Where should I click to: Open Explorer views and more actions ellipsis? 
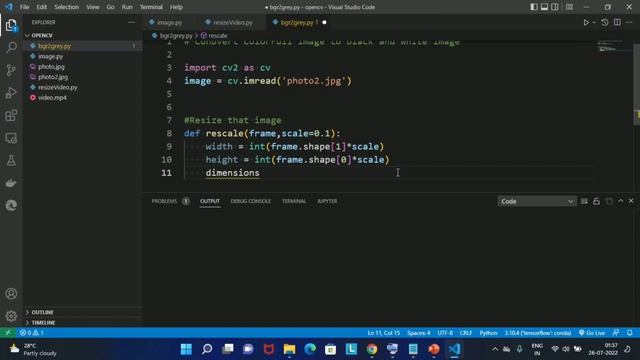(131, 22)
